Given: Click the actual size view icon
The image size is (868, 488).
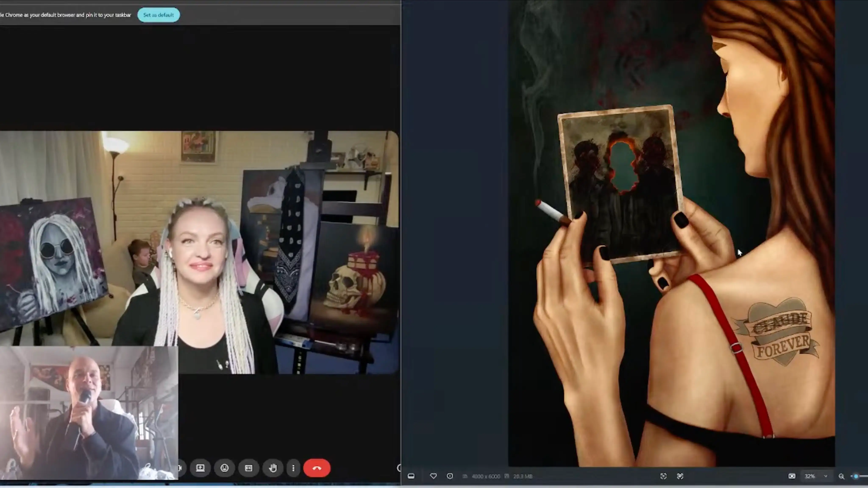Looking at the screenshot, I should 792,476.
